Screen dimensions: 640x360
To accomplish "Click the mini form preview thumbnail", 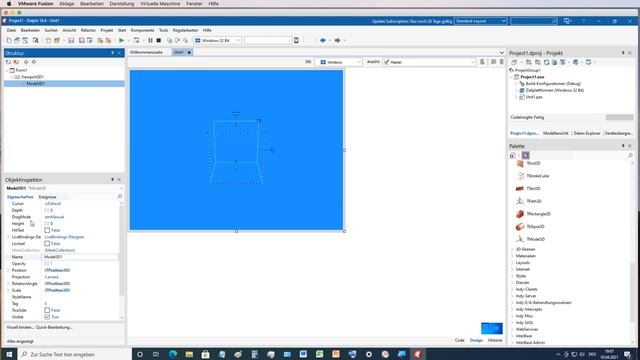I will point(492,328).
